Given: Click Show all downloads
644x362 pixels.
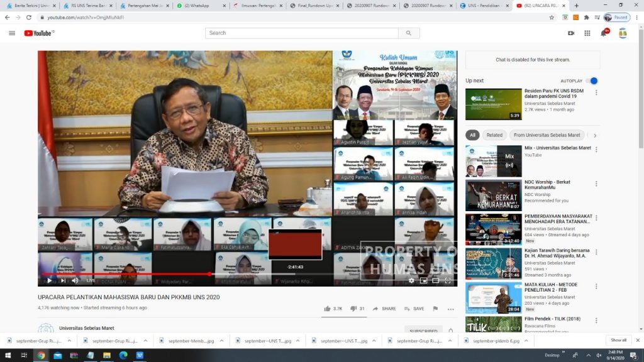Looking at the screenshot, I should coord(619,340).
